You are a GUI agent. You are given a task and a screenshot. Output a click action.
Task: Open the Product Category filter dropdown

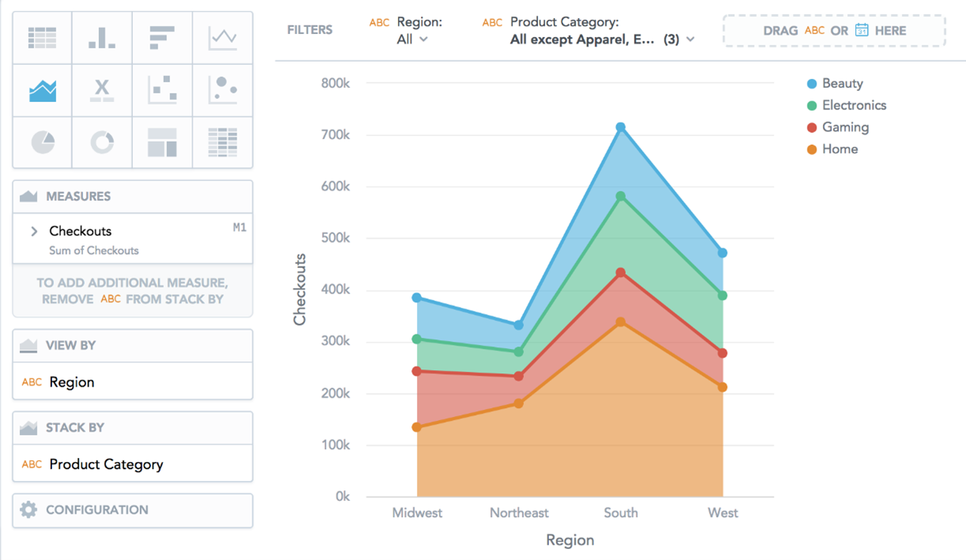coord(602,39)
